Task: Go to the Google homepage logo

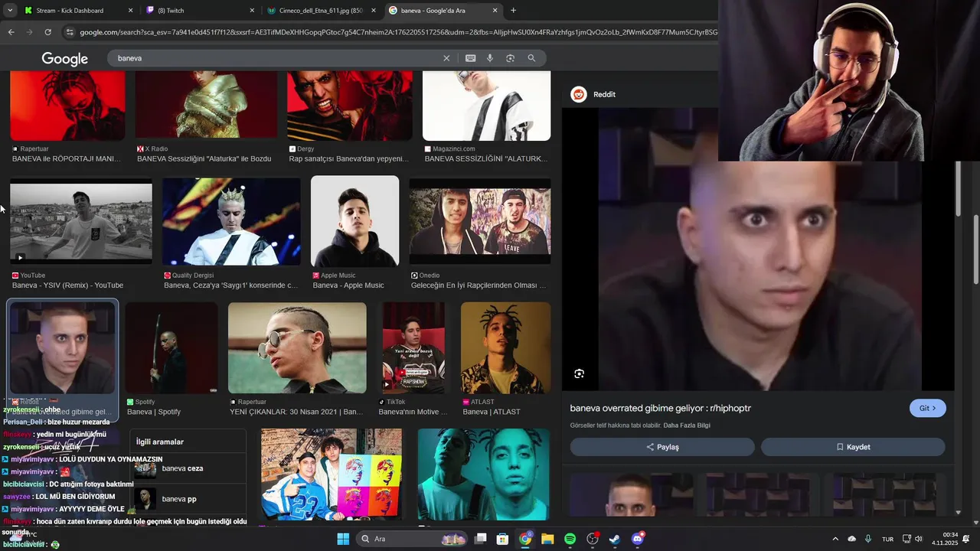Action: click(x=64, y=59)
